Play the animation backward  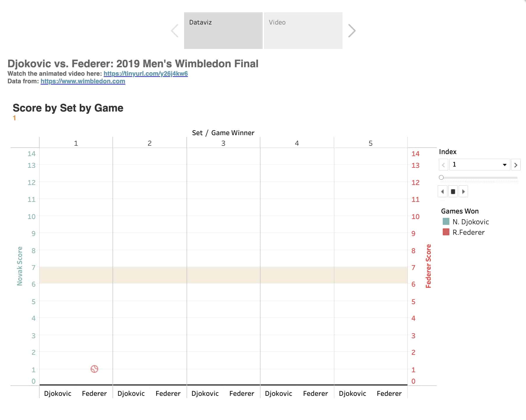click(x=442, y=192)
